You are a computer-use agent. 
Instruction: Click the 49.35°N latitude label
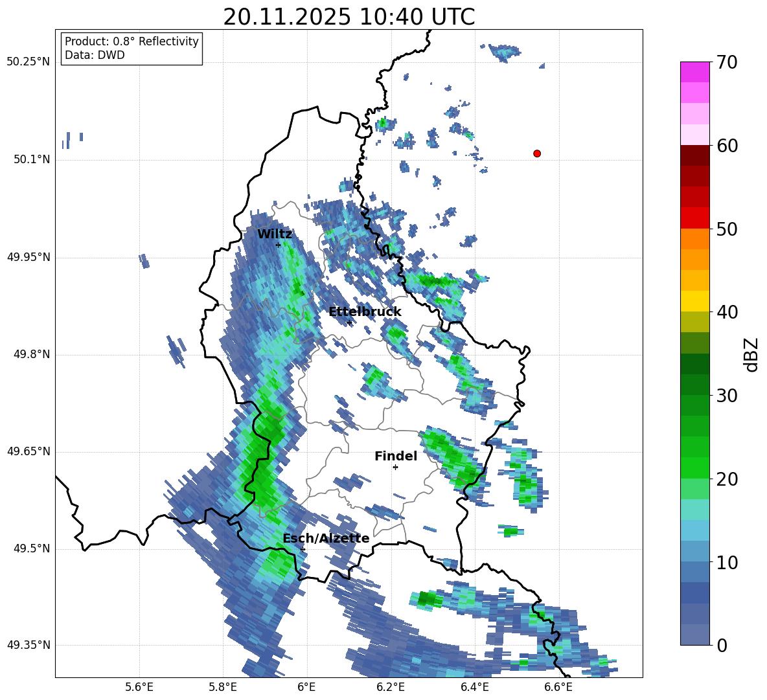pos(29,645)
